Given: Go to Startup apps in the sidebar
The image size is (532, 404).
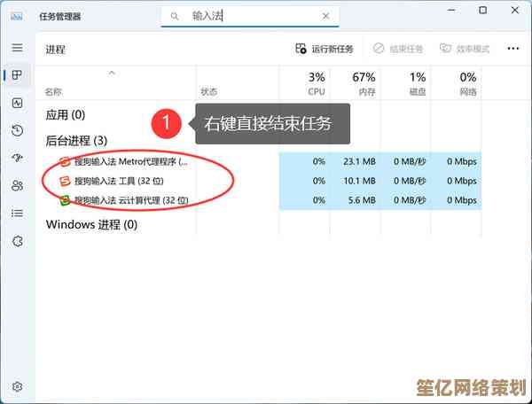Looking at the screenshot, I should pyautogui.click(x=17, y=158).
